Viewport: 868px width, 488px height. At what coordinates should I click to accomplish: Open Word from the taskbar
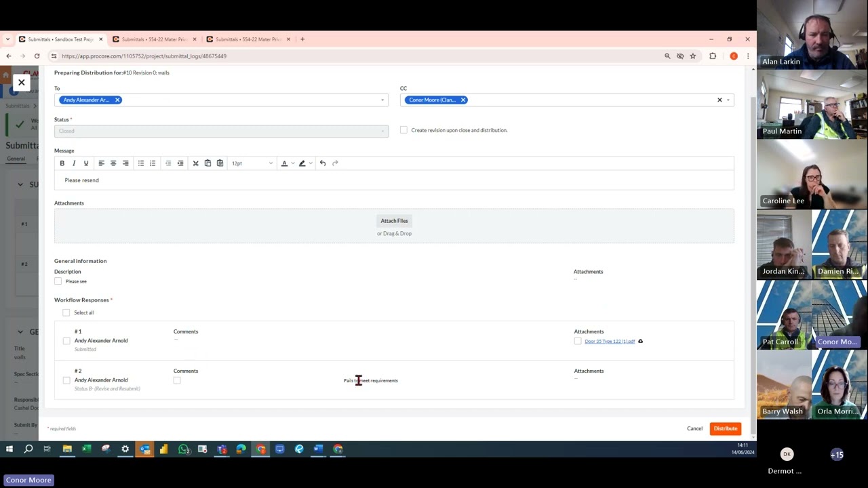(x=318, y=449)
